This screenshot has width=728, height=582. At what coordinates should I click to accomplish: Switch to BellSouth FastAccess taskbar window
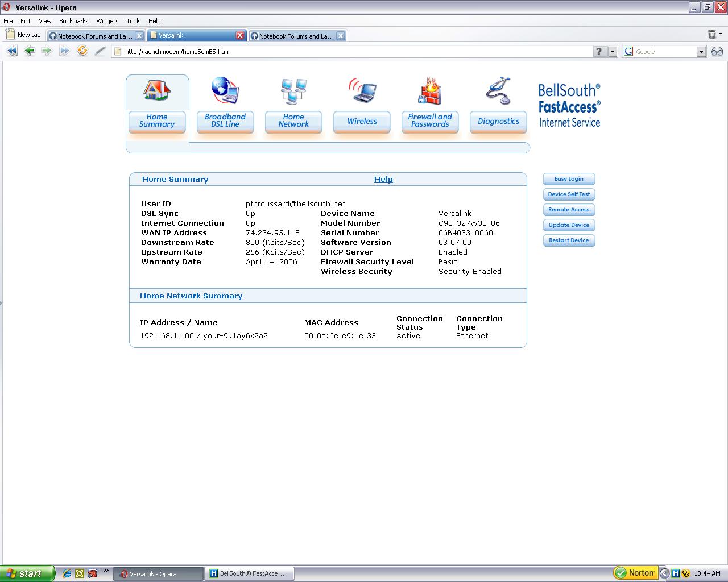point(250,573)
